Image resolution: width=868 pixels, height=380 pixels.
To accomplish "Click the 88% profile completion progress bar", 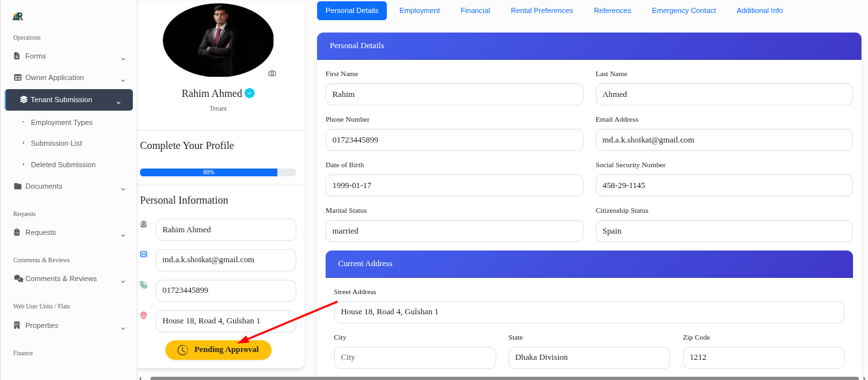I will point(208,172).
